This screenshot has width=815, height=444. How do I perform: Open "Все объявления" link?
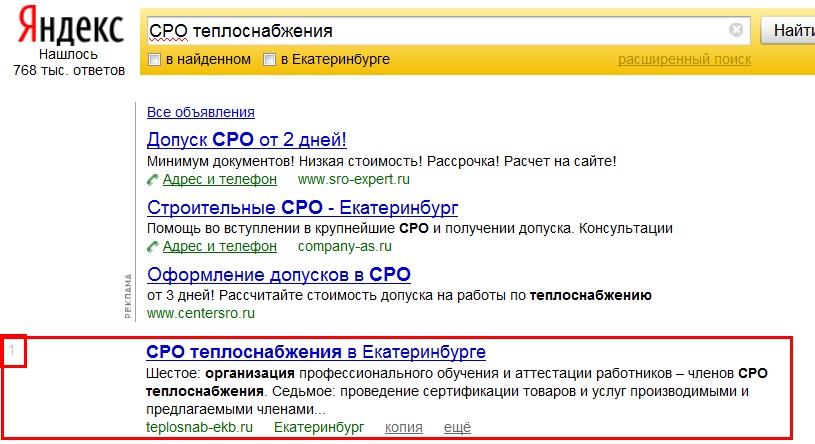tap(201, 112)
